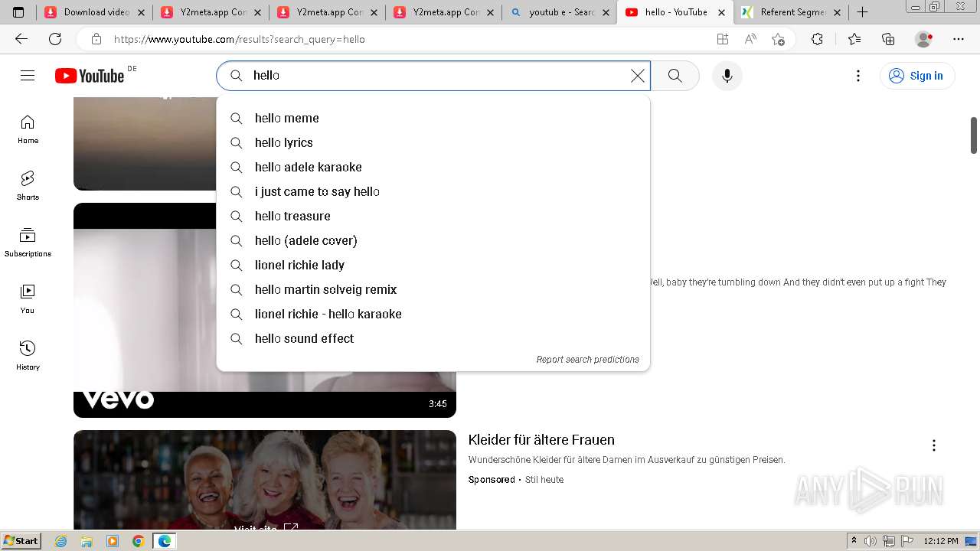The height and width of the screenshot is (551, 980).
Task: Switch to 'youtub e - Search' tab
Action: [560, 12]
